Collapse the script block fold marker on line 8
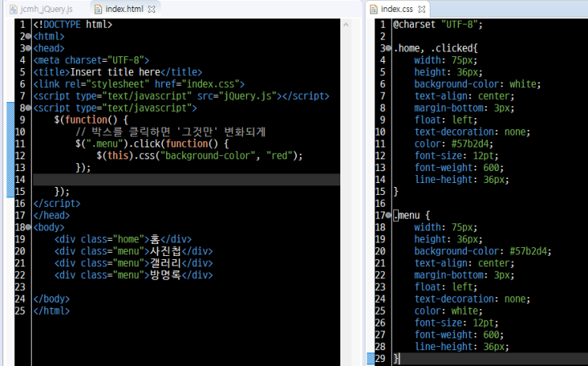Viewport: 588px width, 366px height. (28, 108)
